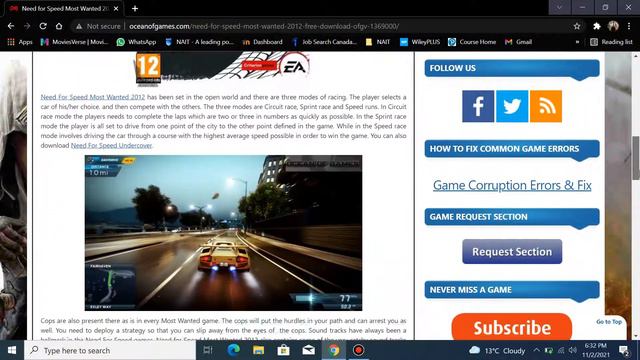Expand hidden bookmarks overflow chevron
This screenshot has height=360, width=640.
tap(577, 42)
